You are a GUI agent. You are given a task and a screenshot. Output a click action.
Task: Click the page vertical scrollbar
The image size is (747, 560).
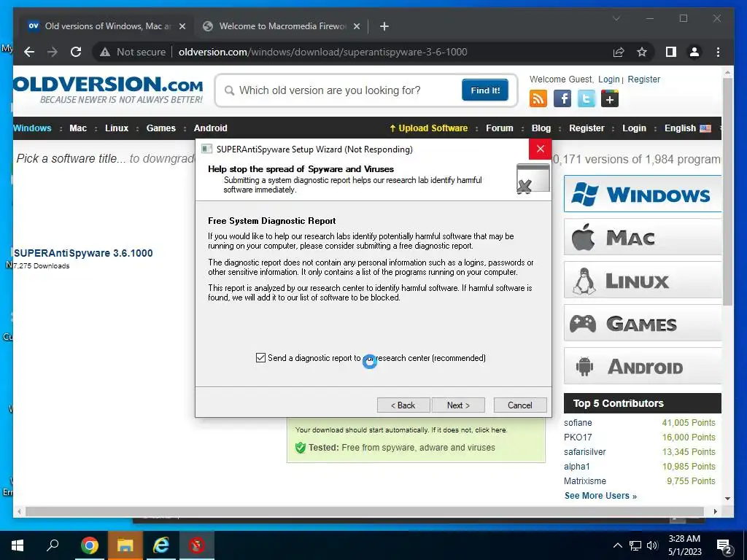coord(727,190)
